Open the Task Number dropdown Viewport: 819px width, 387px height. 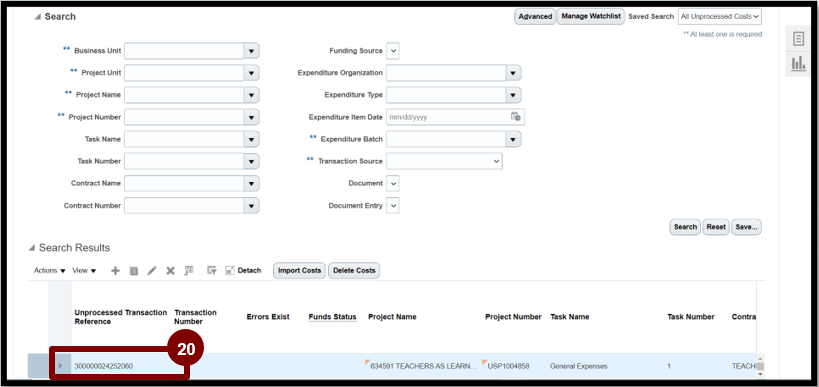pyautogui.click(x=251, y=161)
